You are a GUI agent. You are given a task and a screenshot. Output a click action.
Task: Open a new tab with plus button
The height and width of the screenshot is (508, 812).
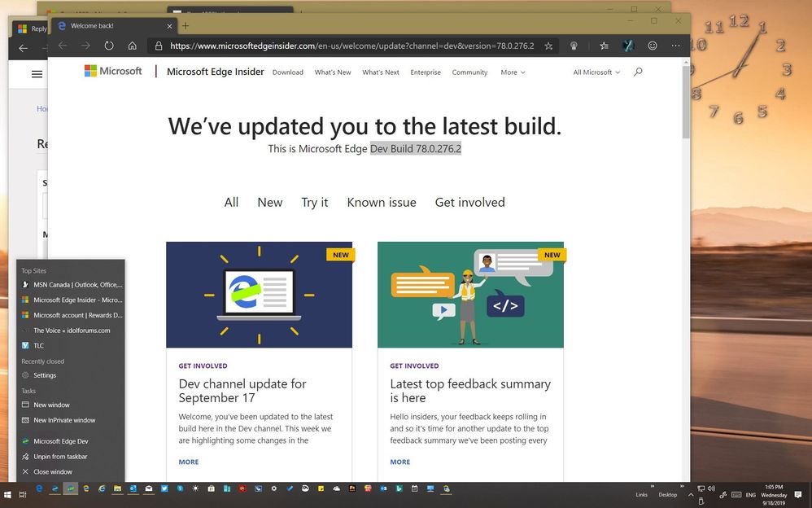[x=186, y=25]
